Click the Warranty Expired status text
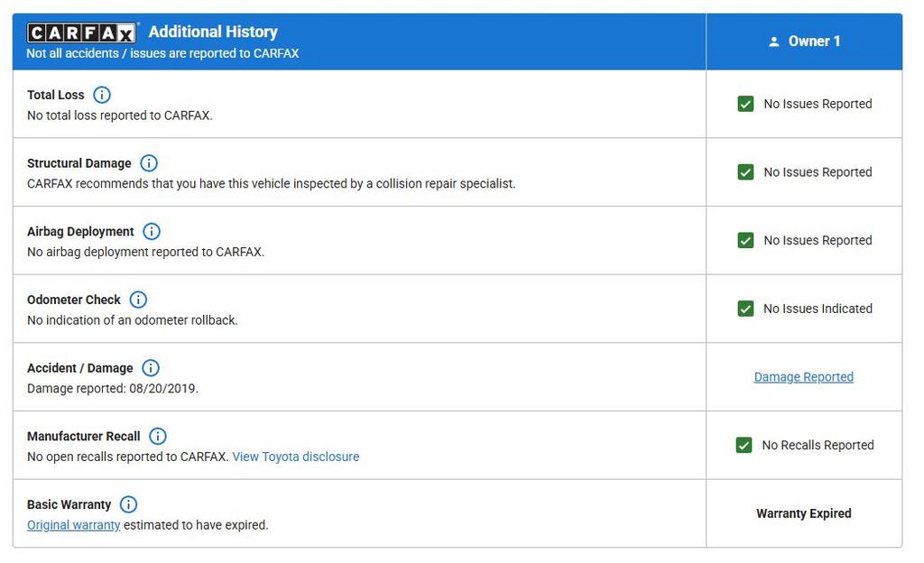Viewport: 924px width, 563px height. point(803,513)
